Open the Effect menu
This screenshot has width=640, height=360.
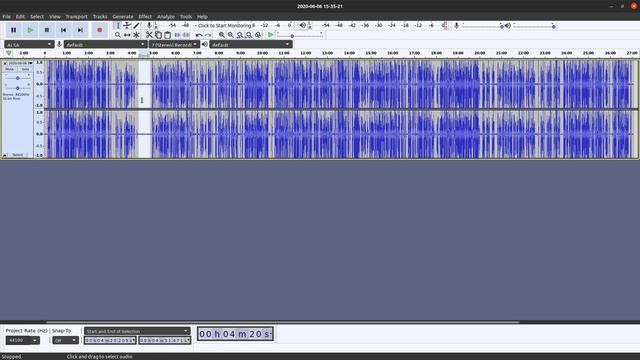click(145, 17)
